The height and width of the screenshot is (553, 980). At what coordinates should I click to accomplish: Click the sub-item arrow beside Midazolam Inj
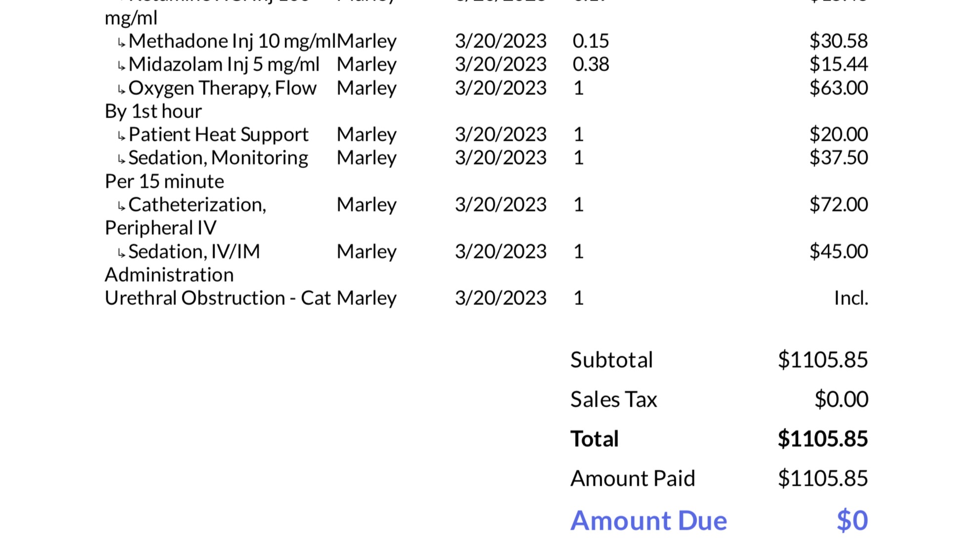(x=121, y=66)
